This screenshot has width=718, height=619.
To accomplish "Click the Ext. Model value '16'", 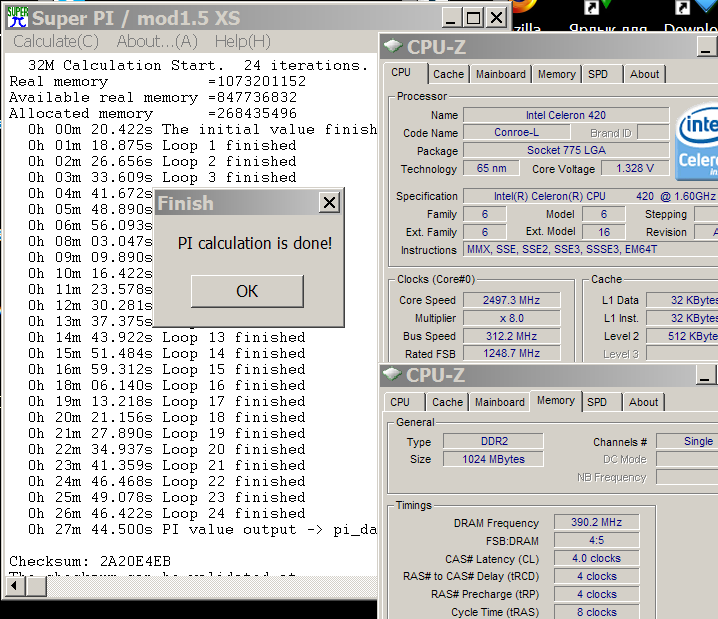I will tap(604, 232).
